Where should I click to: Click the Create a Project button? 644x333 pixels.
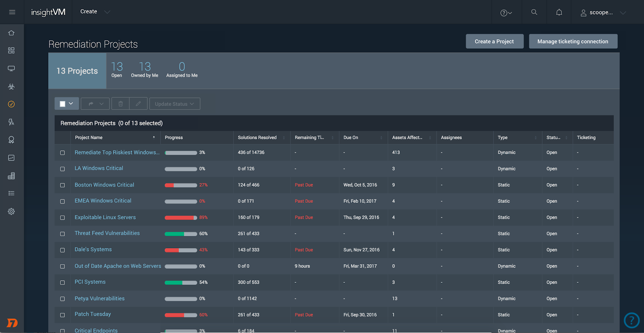[x=494, y=41]
